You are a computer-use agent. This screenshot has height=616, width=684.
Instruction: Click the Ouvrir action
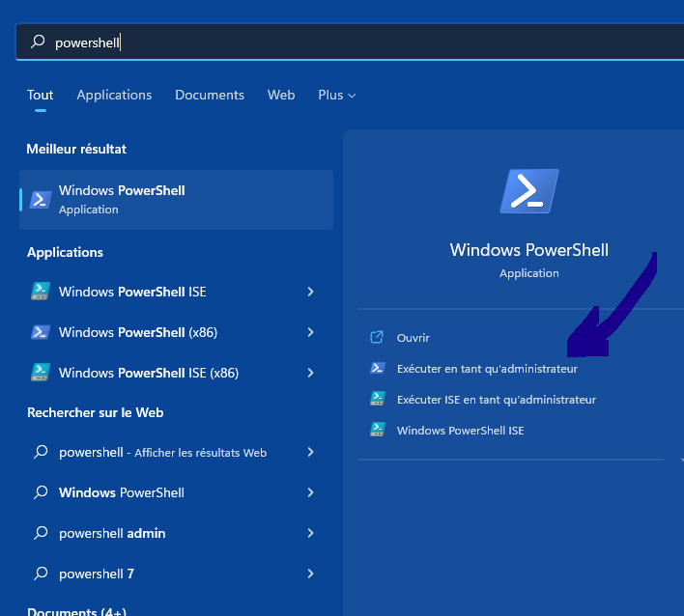[x=413, y=338]
